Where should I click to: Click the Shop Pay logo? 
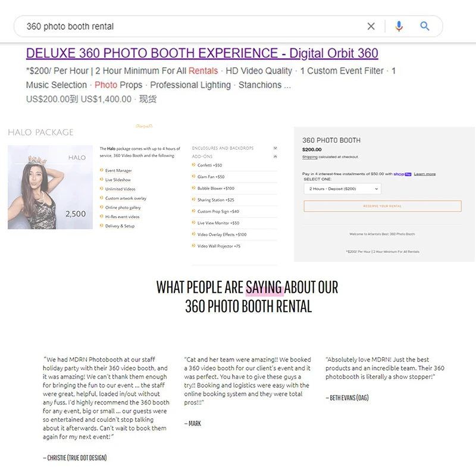[402, 174]
